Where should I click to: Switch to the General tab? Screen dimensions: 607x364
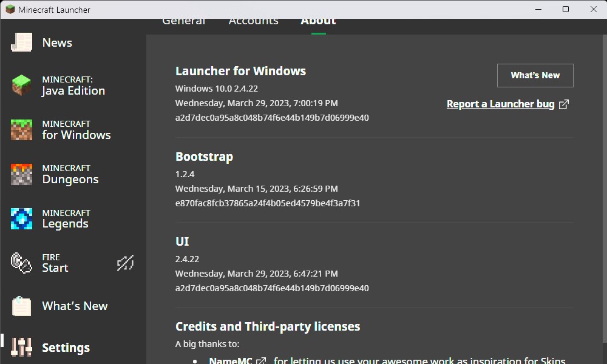click(183, 22)
